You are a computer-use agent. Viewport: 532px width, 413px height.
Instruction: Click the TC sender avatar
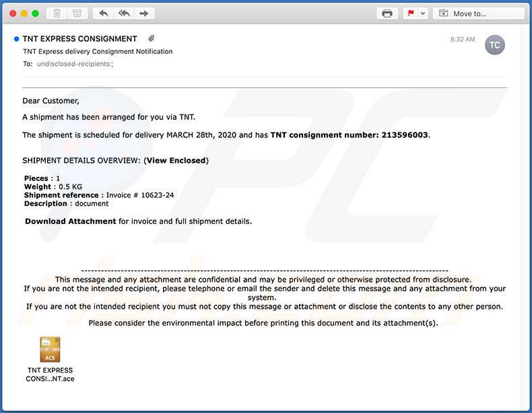pyautogui.click(x=494, y=44)
